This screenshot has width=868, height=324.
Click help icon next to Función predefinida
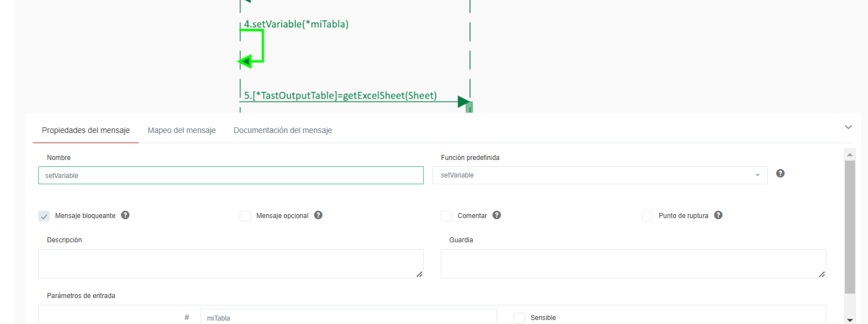780,174
